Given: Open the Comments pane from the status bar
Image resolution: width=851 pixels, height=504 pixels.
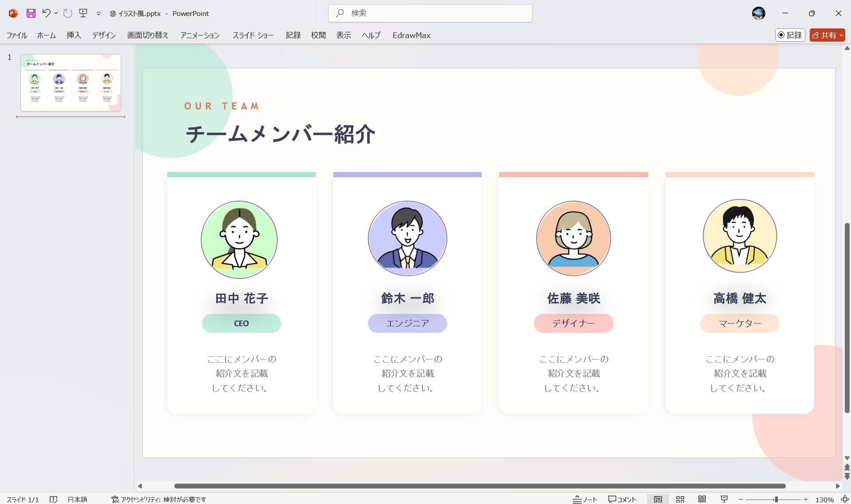Looking at the screenshot, I should (622, 499).
